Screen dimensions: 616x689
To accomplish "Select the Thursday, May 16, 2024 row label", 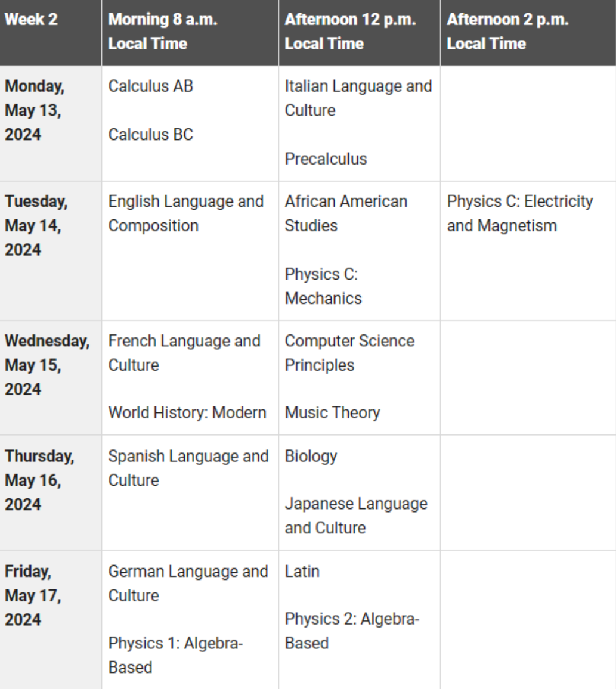I will [40, 480].
